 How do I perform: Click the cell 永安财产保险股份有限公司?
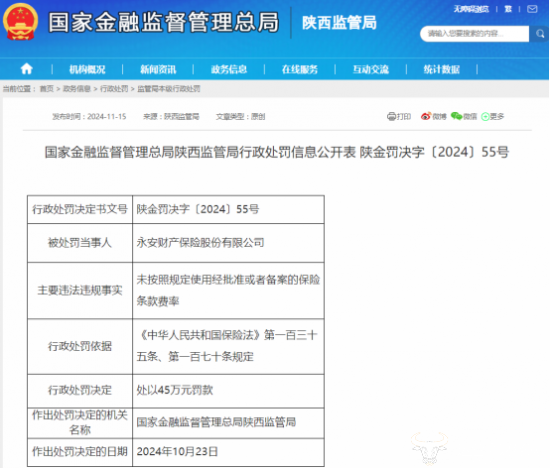coord(228,243)
